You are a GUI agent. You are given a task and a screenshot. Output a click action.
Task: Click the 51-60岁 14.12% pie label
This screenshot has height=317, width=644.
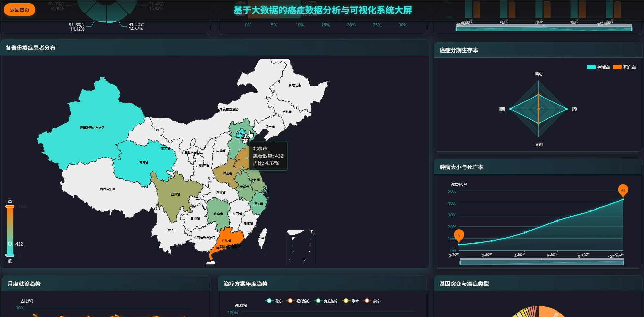(x=77, y=27)
